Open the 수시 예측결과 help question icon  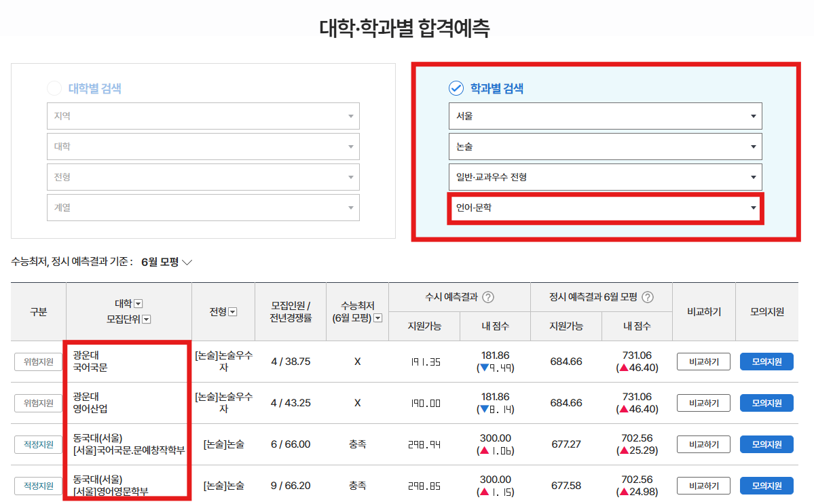tap(488, 297)
